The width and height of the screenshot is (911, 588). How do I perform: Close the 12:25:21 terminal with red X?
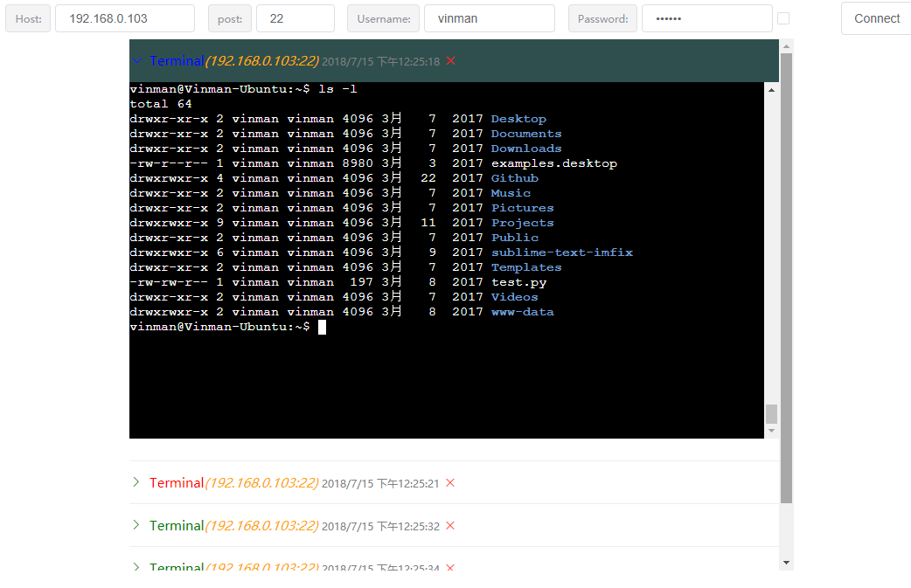click(449, 483)
